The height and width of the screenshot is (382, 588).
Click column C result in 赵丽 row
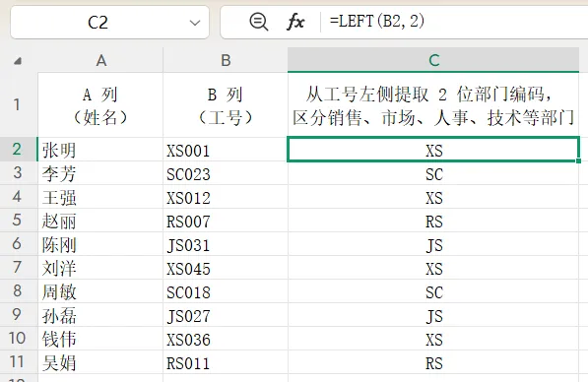click(x=433, y=221)
